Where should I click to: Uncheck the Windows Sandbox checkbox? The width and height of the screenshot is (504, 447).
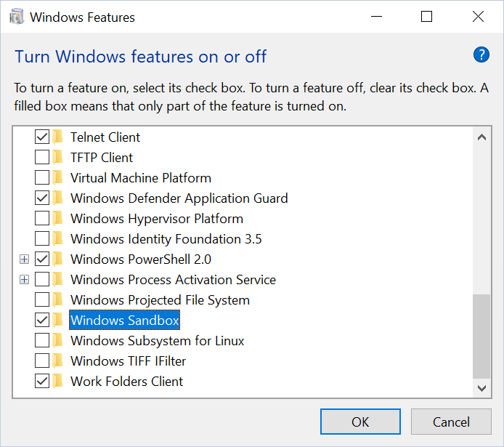click(x=42, y=320)
